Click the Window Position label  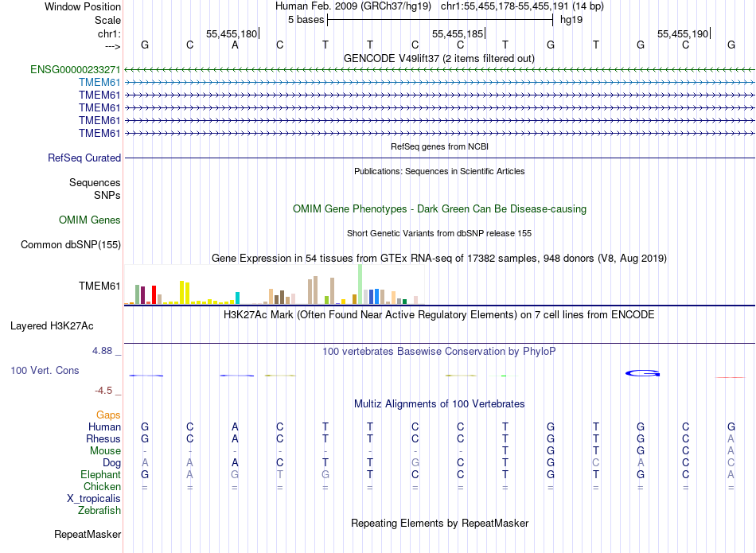[83, 6]
